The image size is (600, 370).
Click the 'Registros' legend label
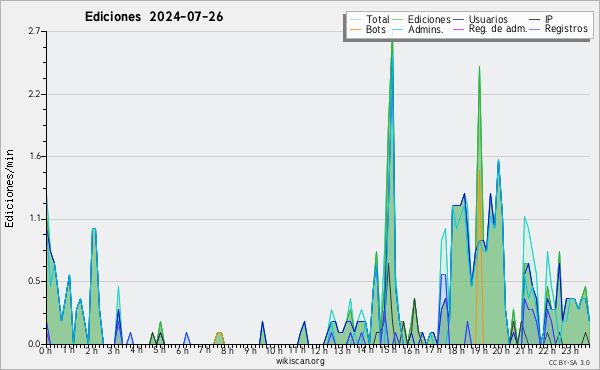(x=566, y=29)
